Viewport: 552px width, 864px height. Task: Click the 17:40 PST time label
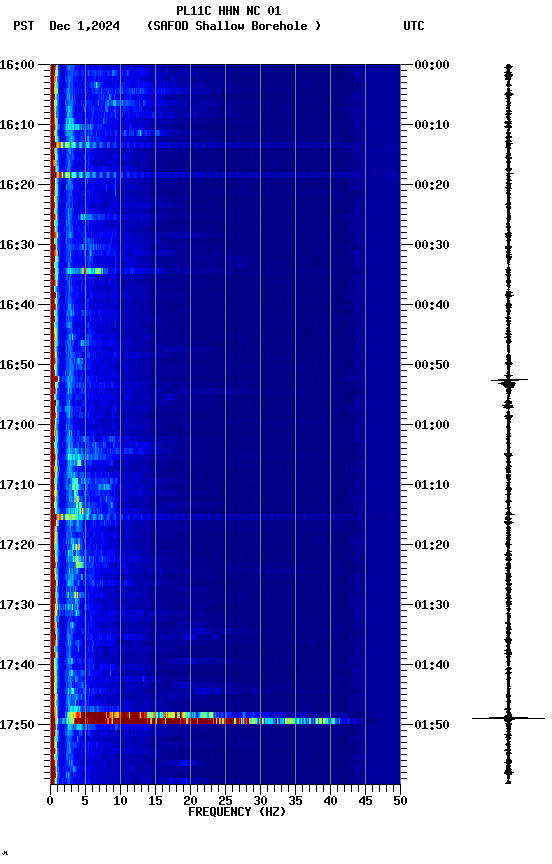pyautogui.click(x=17, y=665)
